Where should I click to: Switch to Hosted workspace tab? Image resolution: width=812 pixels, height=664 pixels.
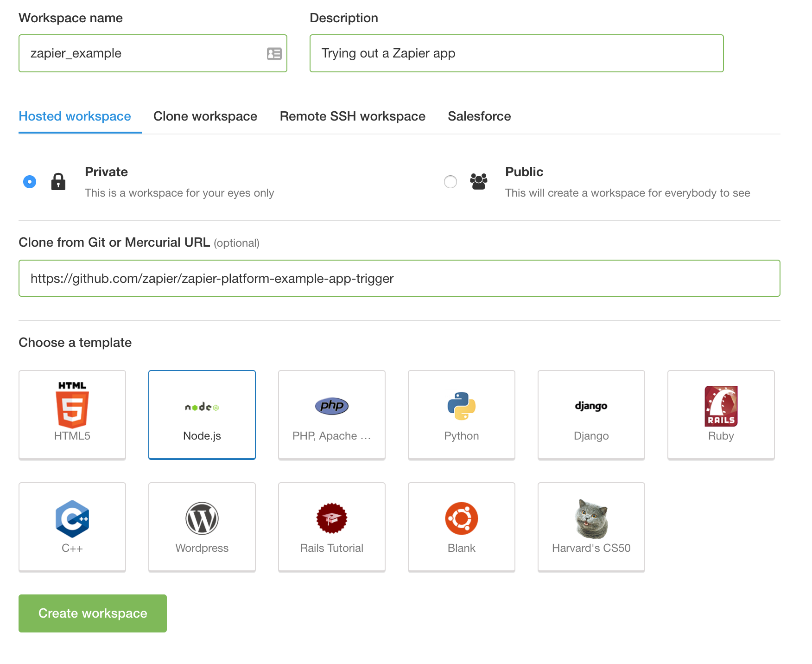coord(75,116)
